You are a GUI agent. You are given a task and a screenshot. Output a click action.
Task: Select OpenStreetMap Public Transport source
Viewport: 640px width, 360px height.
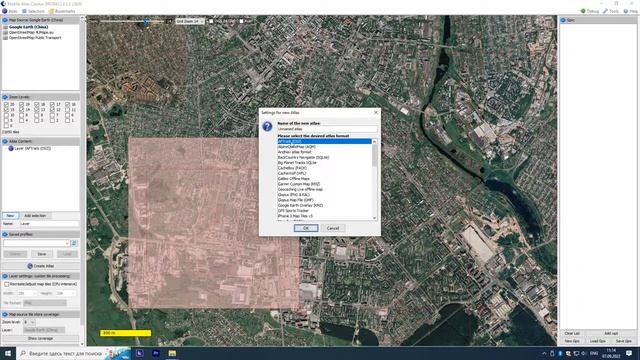point(35,38)
